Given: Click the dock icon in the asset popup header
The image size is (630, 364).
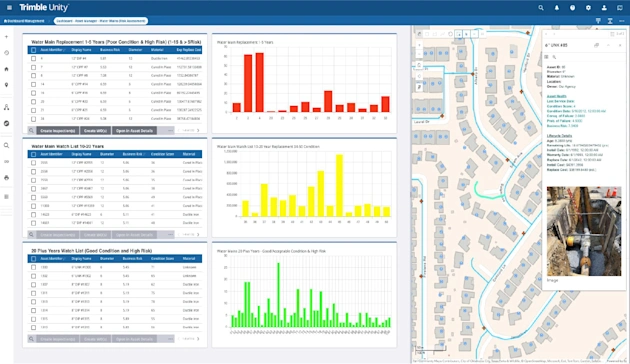Looking at the screenshot, I should tap(596, 45).
